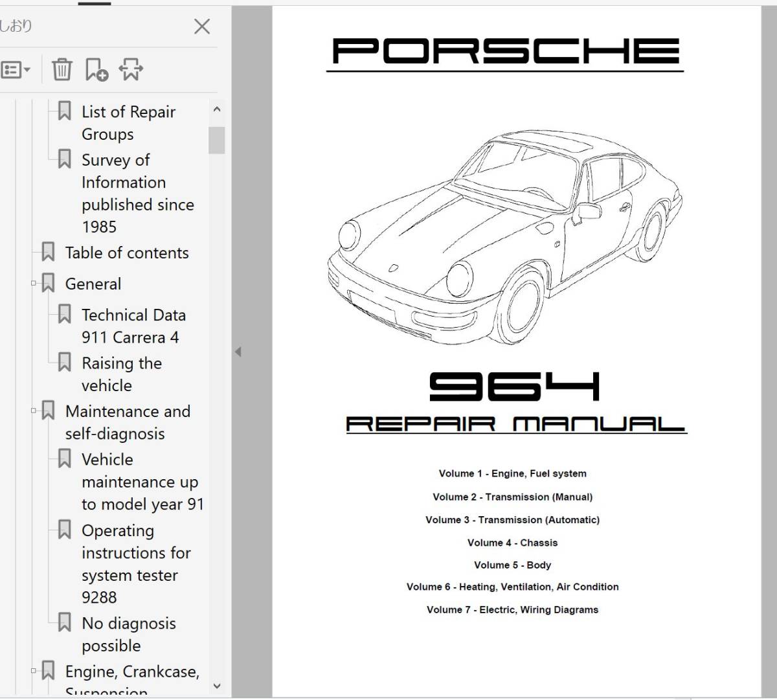Open 'Raising the vehicle' bookmark
The width and height of the screenshot is (777, 700).
point(122,374)
